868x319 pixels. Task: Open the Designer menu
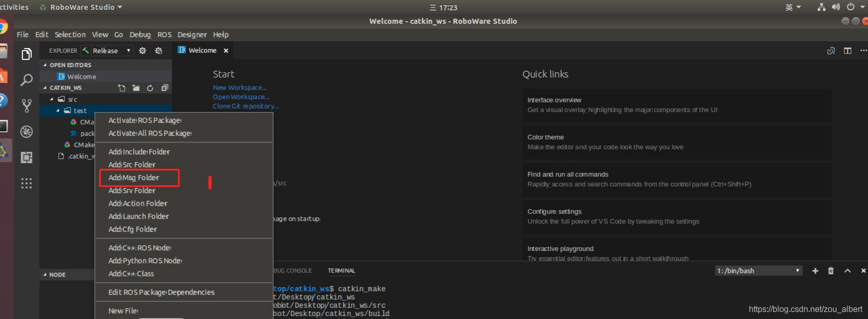click(x=192, y=35)
